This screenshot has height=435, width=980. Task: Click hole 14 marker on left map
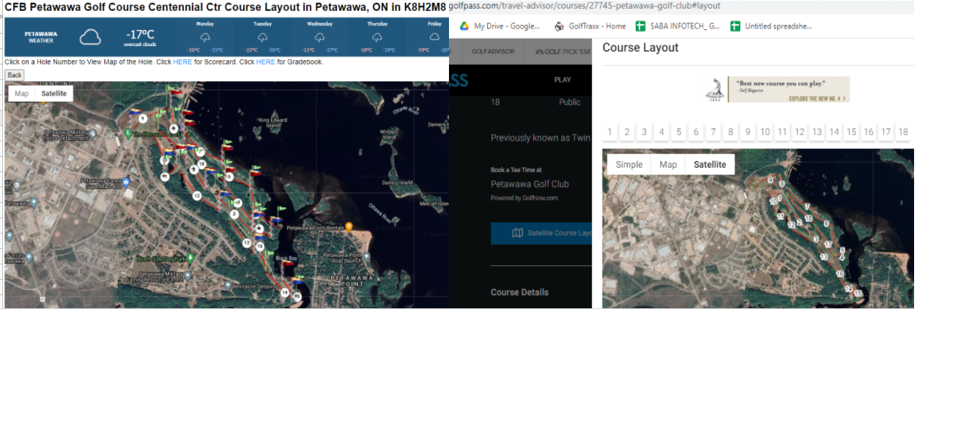click(x=285, y=292)
